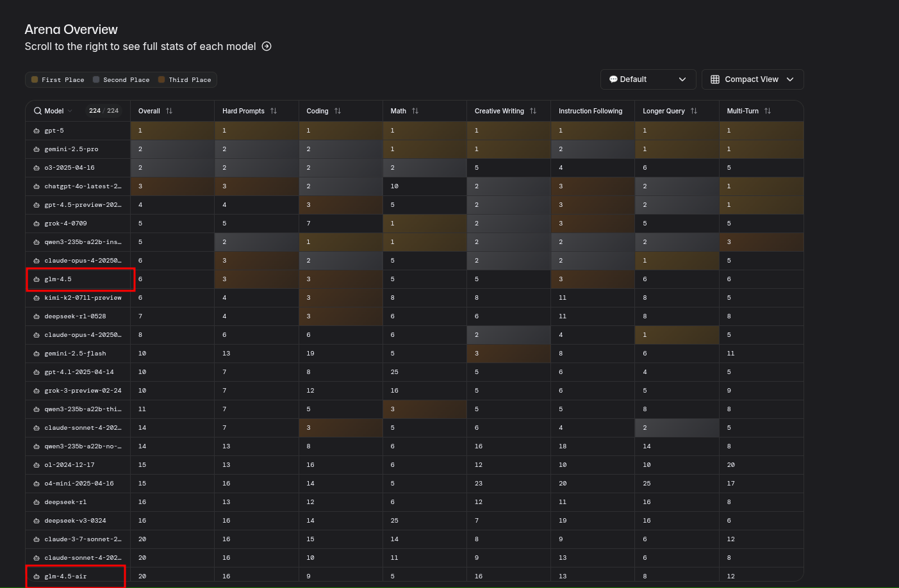Click the bot icon beside grok-4-0709
Image resolution: width=899 pixels, height=588 pixels.
pos(37,224)
